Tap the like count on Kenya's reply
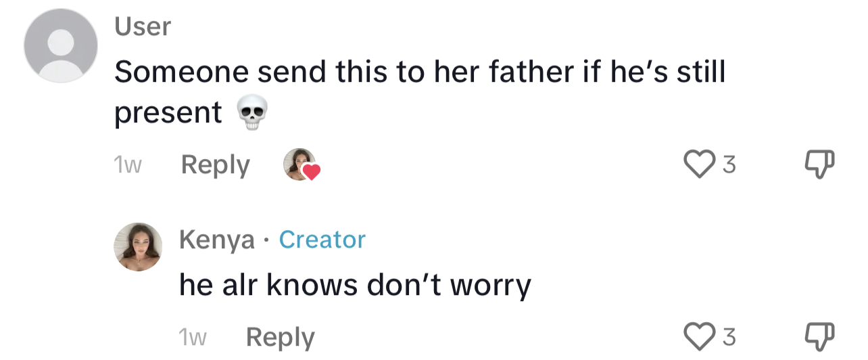Screen dimensions: 868x360 pyautogui.click(x=729, y=336)
